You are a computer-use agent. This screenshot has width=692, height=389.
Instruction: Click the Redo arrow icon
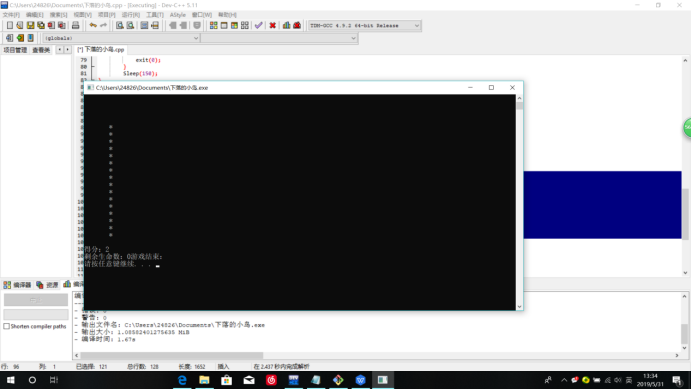103,26
